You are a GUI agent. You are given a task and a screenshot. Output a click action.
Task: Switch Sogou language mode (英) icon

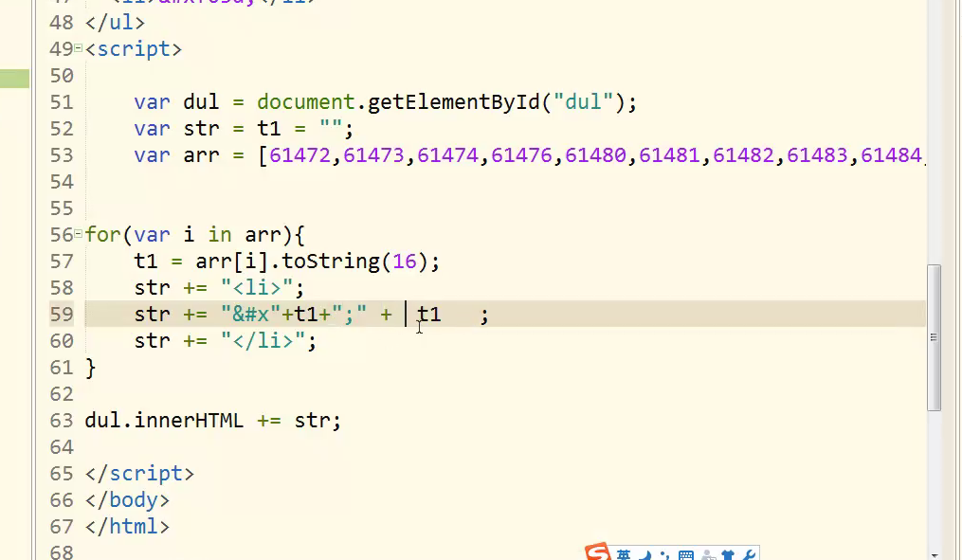tap(624, 555)
